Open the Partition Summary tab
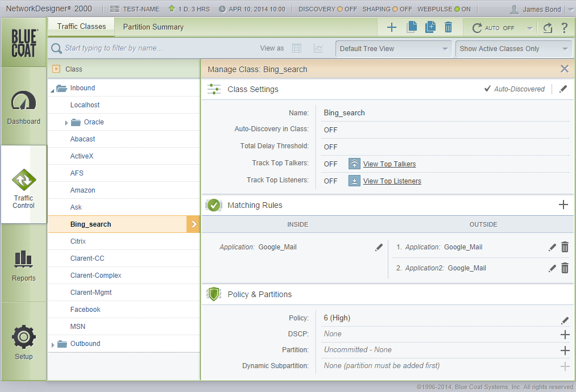576x392 pixels. point(153,27)
